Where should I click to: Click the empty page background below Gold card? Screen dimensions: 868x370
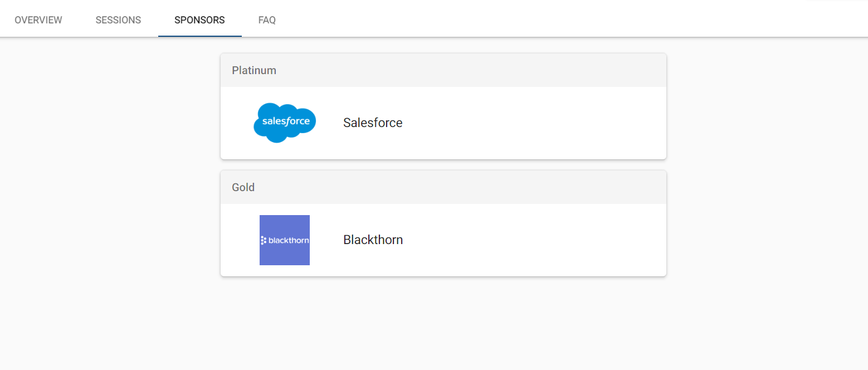pyautogui.click(x=443, y=323)
